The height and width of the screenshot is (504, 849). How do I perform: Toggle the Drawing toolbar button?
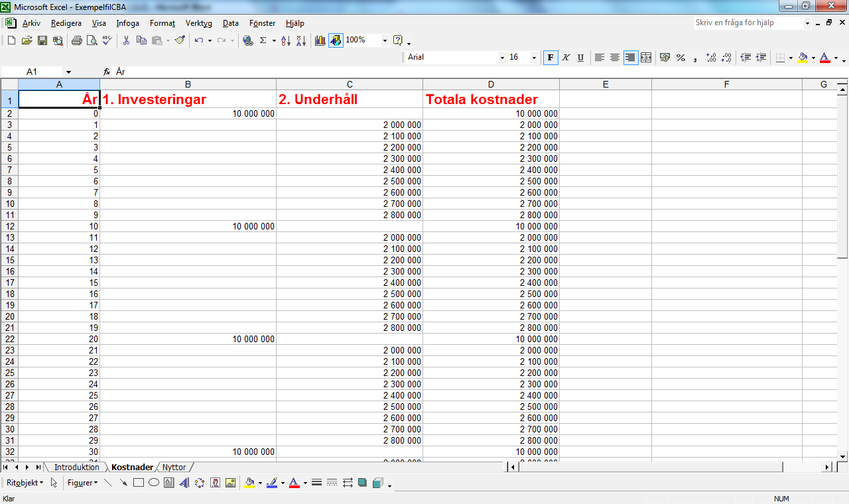pyautogui.click(x=336, y=40)
